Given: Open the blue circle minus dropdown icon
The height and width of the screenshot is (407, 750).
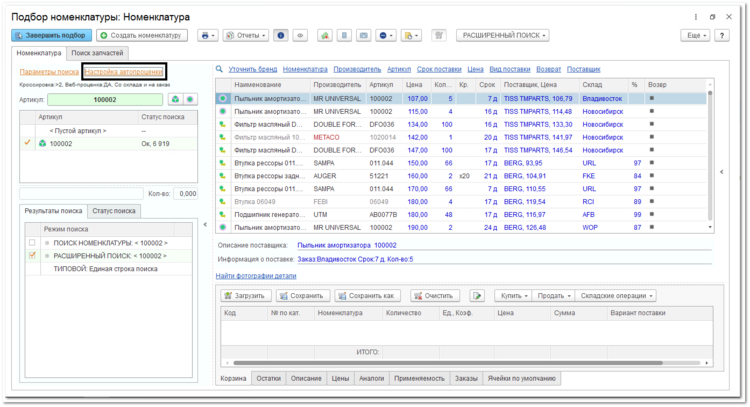Looking at the screenshot, I should [386, 35].
